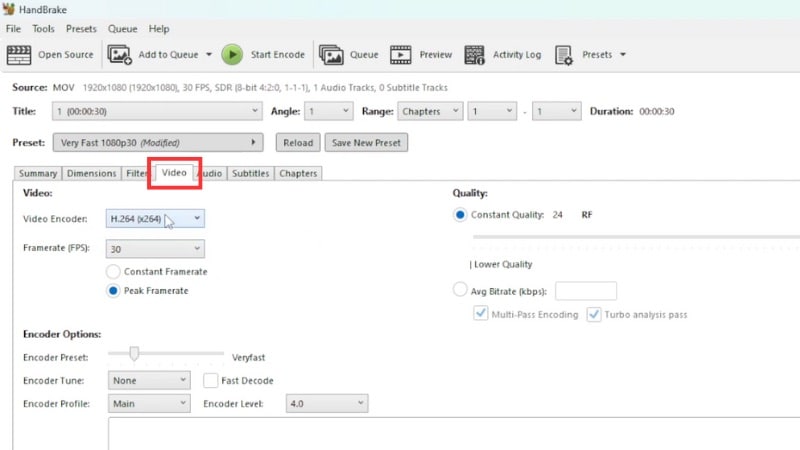Screen dimensions: 800x450
Task: Click the advanced encoder options text box
Action: tap(454, 434)
